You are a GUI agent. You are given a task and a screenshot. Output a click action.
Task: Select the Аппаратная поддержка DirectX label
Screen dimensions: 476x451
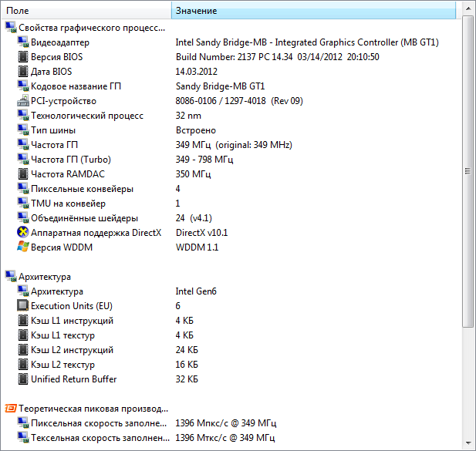[96, 232]
